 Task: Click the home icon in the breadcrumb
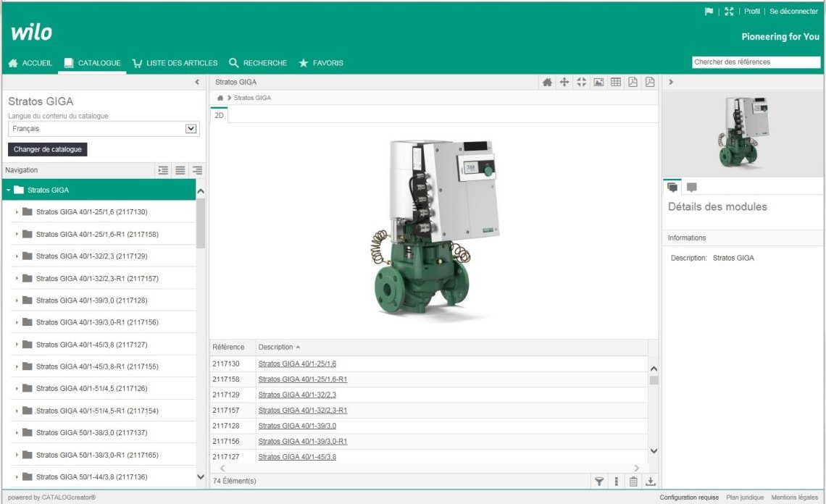(220, 98)
